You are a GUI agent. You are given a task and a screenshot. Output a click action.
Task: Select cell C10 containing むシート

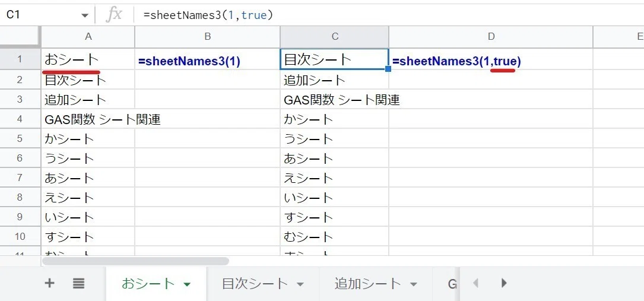click(334, 236)
